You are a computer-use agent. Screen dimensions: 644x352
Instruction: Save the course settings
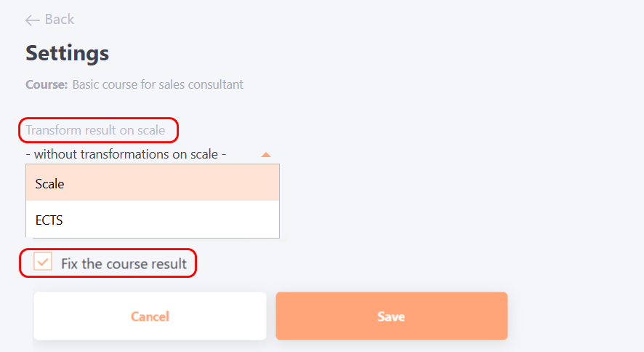click(391, 316)
